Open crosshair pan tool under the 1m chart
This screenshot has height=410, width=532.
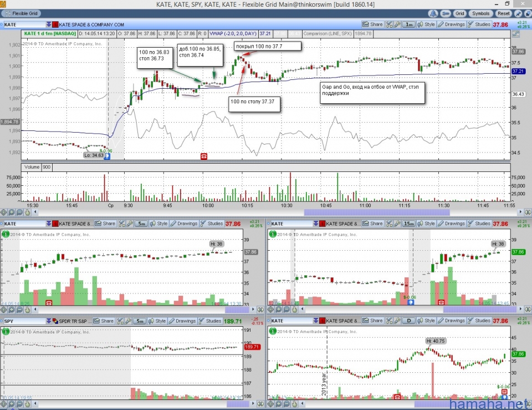tap(3, 212)
